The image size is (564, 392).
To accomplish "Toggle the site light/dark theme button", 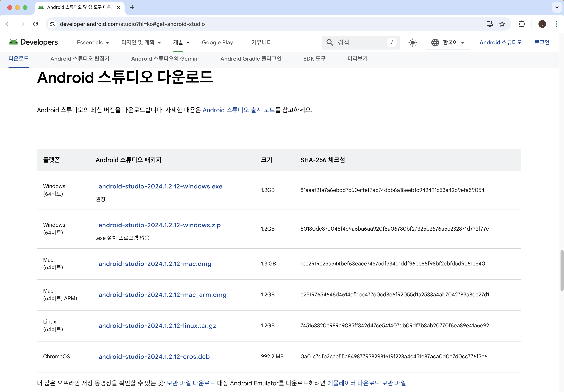I will coord(413,43).
